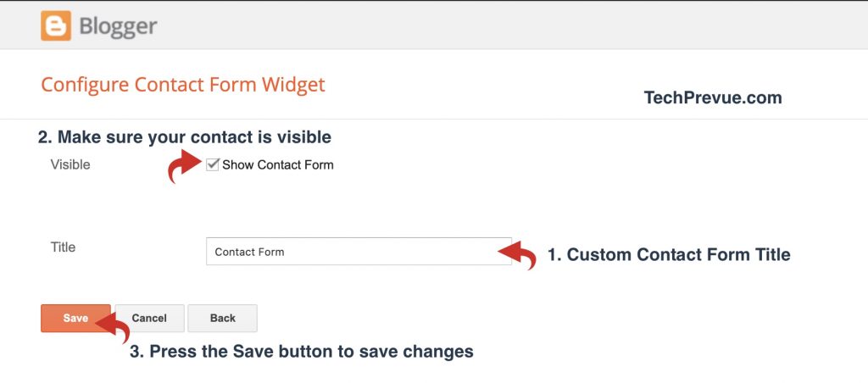Screen dimensions: 868x383
Task: Toggle the Show Contact Form checkbox
Action: click(x=213, y=164)
